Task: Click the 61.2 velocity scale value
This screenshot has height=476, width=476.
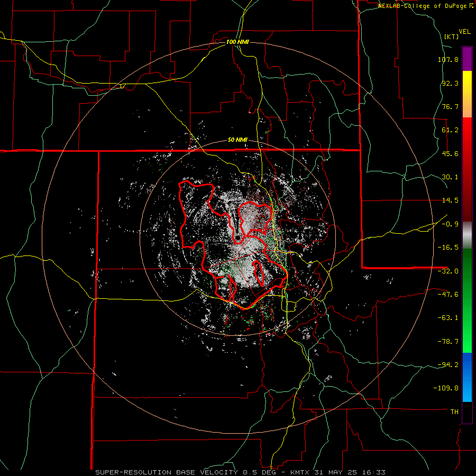Action: tap(450, 130)
